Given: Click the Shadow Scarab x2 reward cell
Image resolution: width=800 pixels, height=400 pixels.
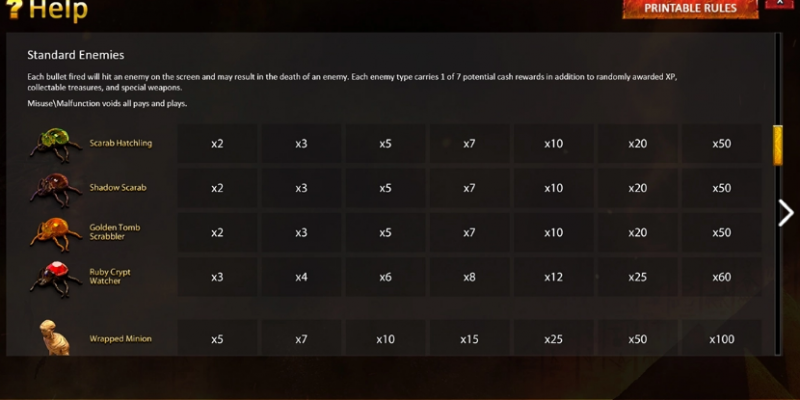Looking at the screenshot, I should (x=217, y=188).
